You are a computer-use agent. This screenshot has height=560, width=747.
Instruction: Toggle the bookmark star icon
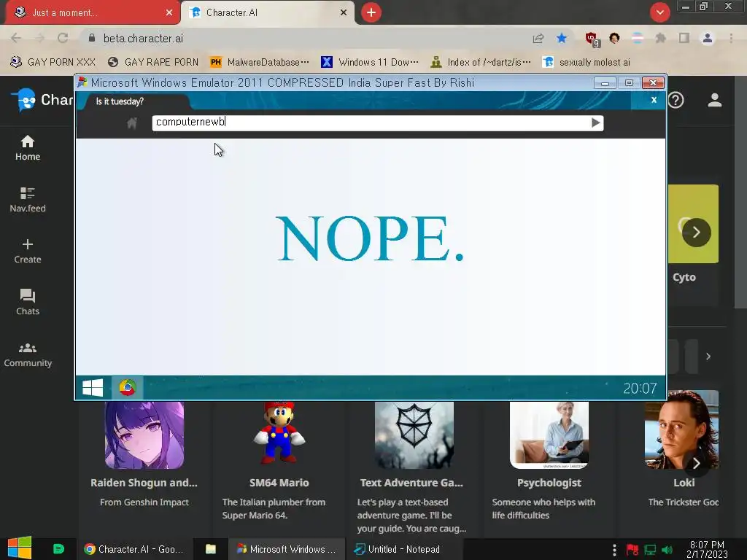coord(562,38)
